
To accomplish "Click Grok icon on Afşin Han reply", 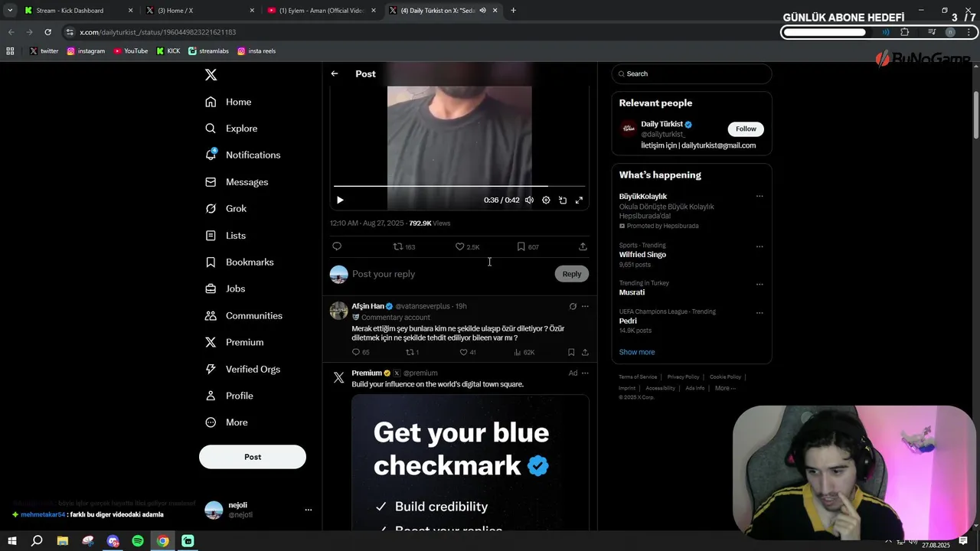I will (573, 306).
